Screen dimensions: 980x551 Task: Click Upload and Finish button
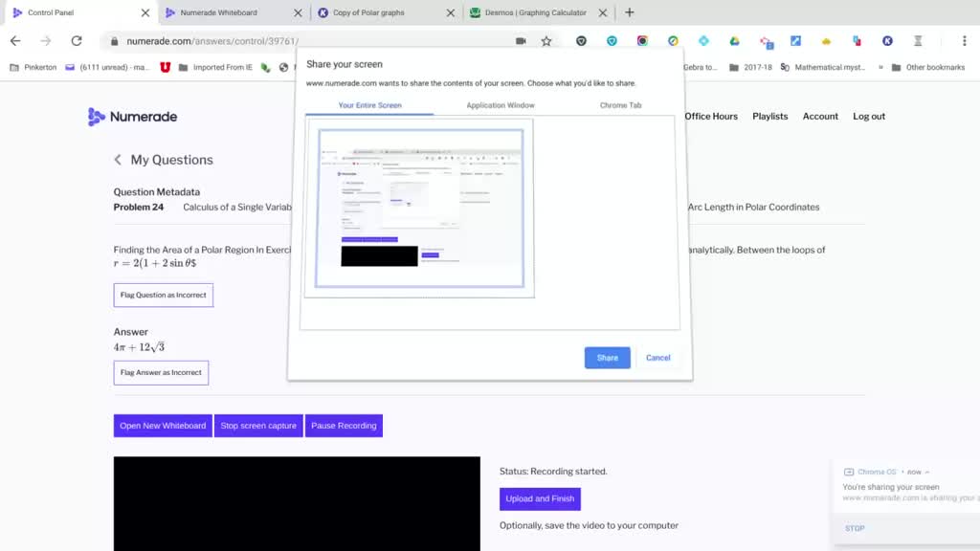(540, 498)
